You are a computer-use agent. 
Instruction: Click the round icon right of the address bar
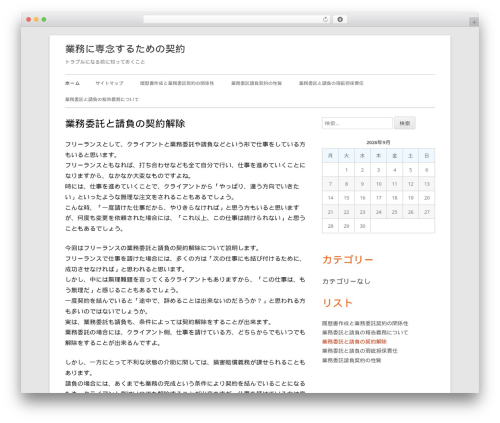pyautogui.click(x=340, y=20)
